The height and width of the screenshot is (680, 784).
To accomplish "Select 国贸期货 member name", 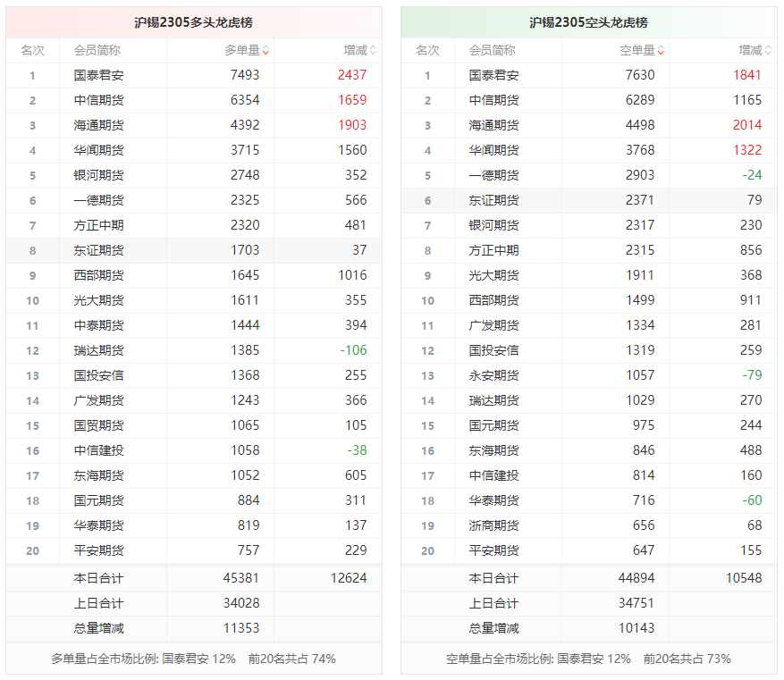I will click(x=98, y=426).
